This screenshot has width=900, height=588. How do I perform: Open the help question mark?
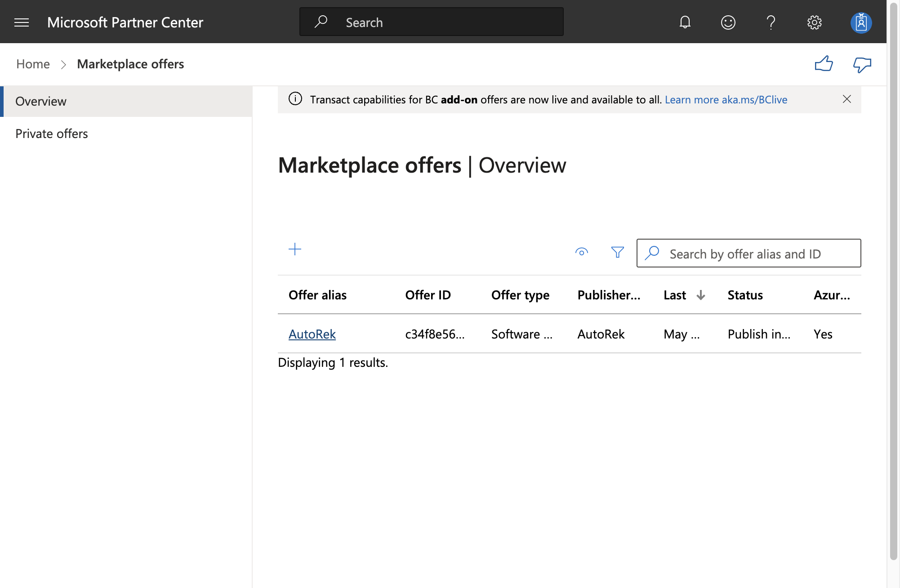coord(771,22)
